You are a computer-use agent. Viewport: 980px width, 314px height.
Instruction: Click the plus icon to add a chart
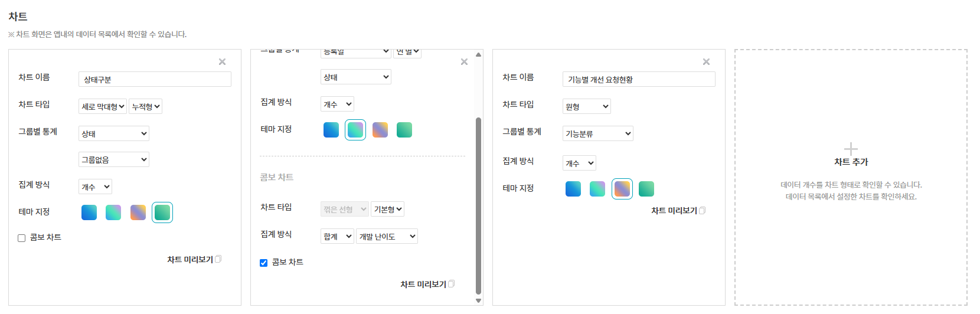tap(851, 149)
